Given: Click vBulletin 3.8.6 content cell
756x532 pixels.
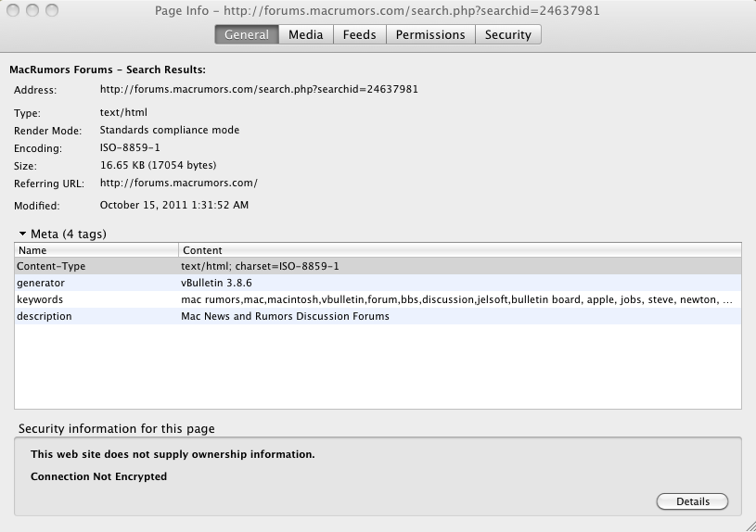Looking at the screenshot, I should coord(216,283).
